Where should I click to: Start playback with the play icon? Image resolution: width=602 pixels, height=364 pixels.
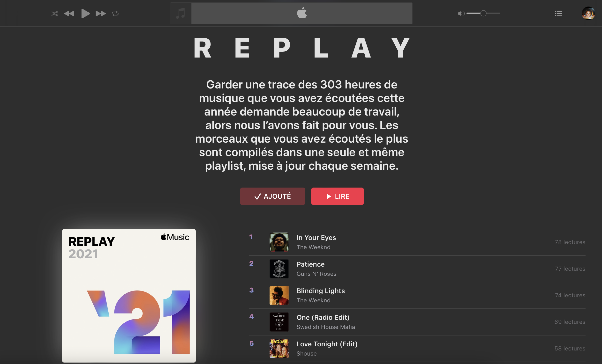[85, 14]
